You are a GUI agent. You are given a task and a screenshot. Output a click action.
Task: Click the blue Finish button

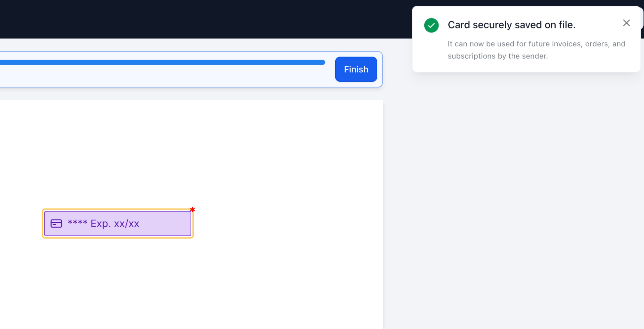[356, 69]
